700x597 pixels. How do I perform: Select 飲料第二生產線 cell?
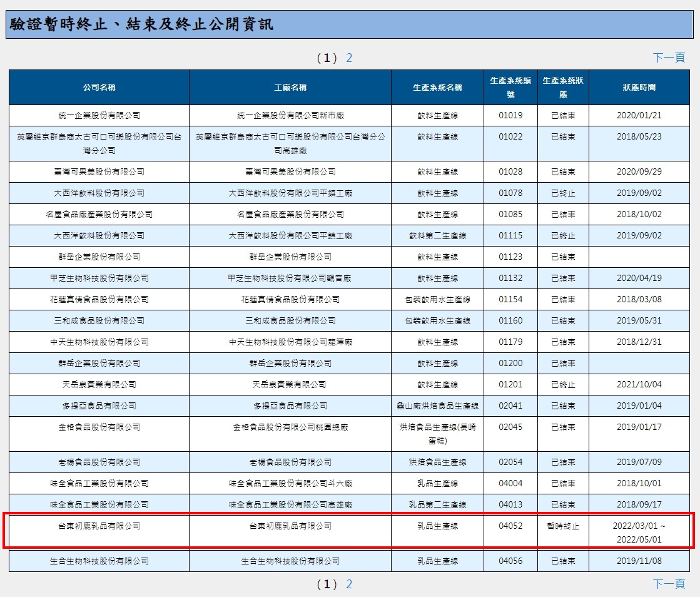pos(437,236)
